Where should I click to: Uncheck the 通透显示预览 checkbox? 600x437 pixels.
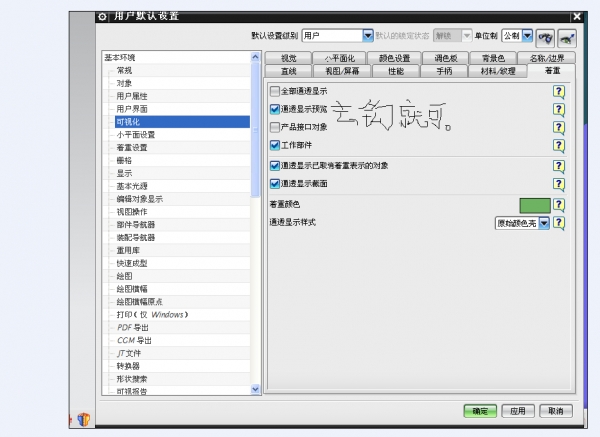275,109
